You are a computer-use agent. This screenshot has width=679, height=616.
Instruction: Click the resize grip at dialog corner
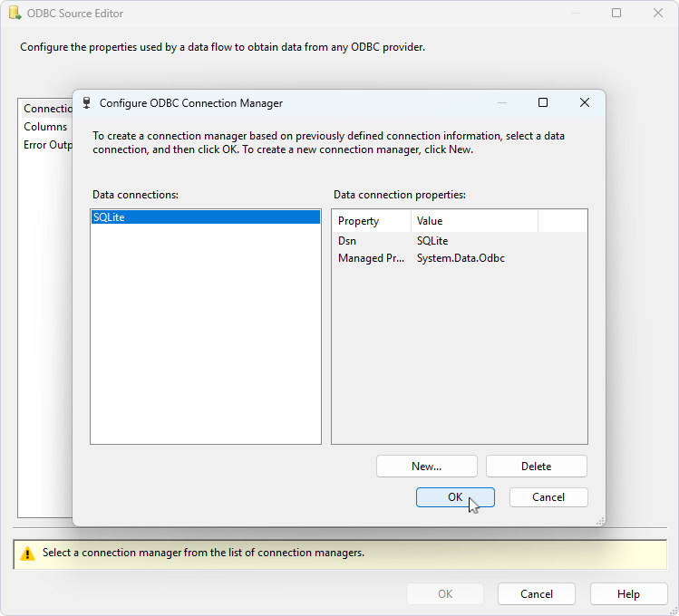coord(599,521)
